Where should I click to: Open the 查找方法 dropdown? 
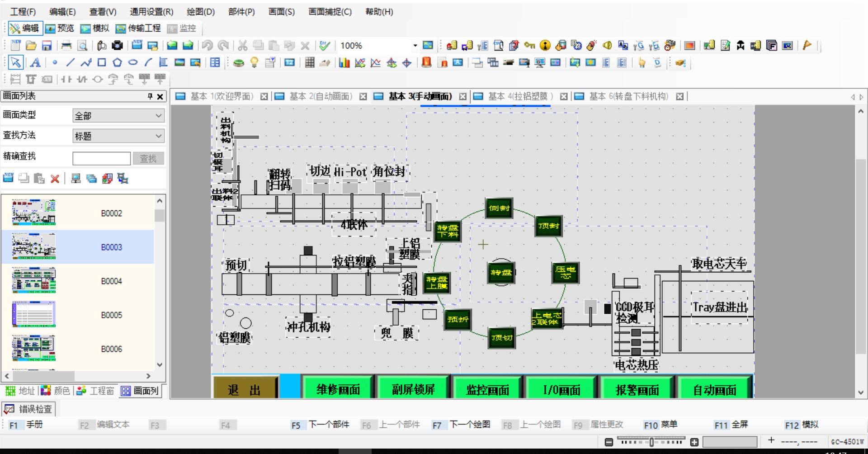coord(118,136)
